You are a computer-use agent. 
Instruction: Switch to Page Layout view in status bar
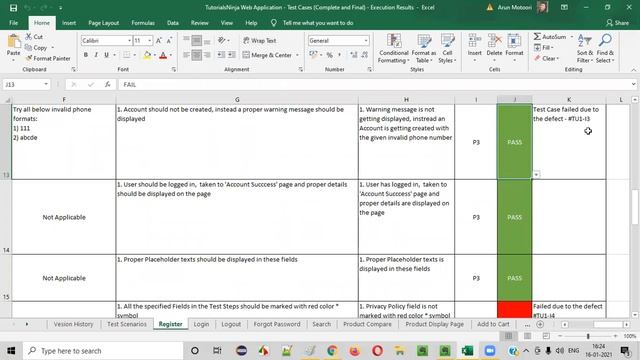coord(527,336)
